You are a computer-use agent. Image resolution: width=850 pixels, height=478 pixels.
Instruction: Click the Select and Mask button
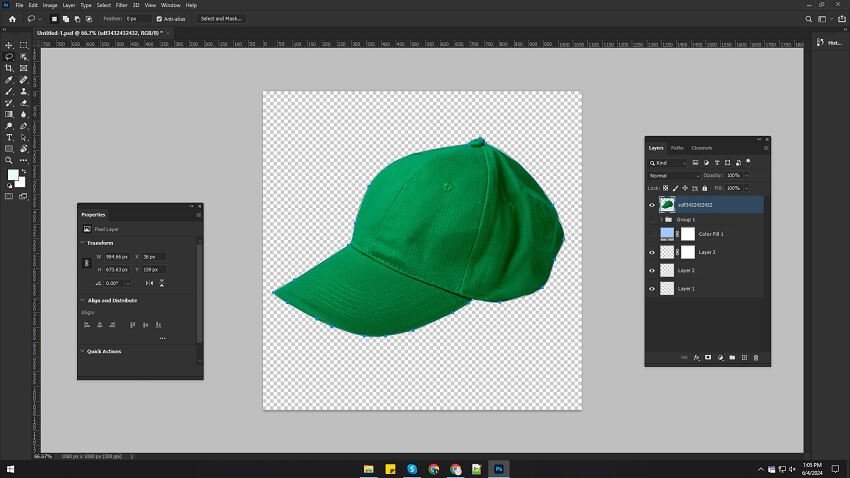(221, 19)
